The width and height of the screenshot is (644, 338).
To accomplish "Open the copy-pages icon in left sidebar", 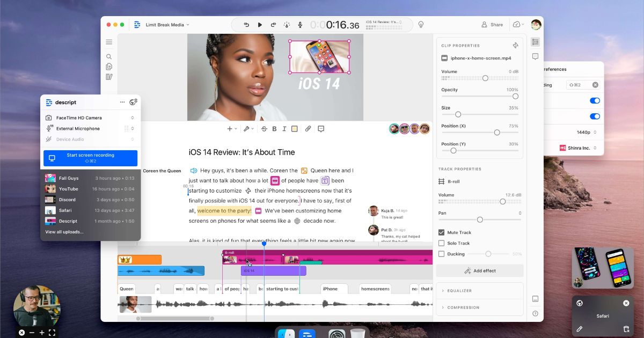I will [x=109, y=67].
